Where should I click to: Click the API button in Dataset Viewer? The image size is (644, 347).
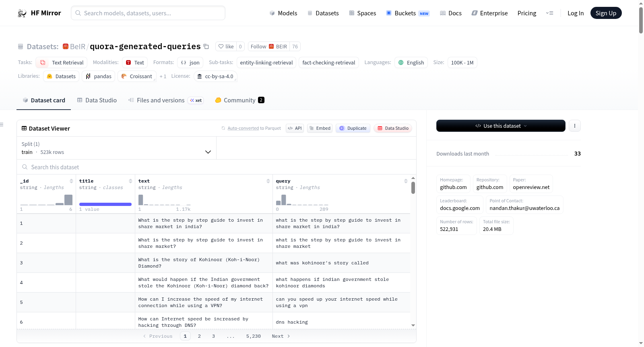[x=295, y=128]
